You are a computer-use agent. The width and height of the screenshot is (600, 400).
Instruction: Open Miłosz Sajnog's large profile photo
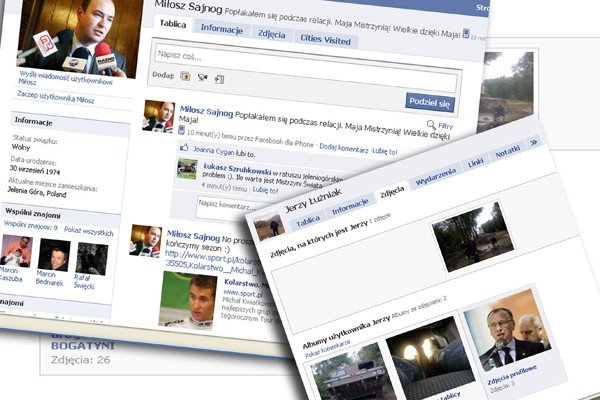[78, 36]
